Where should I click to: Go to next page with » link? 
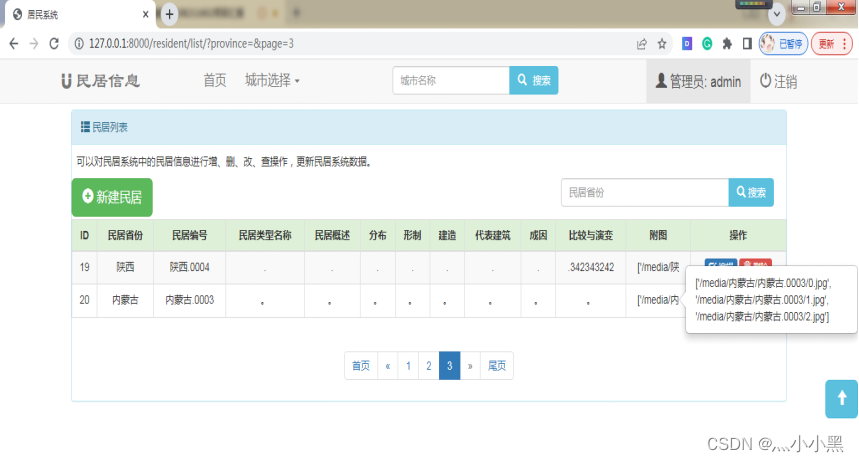[470, 366]
